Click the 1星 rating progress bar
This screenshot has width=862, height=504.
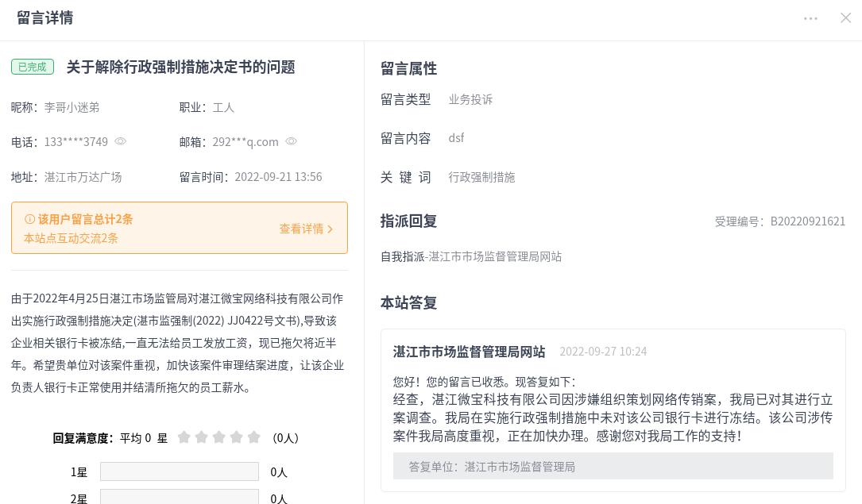(x=180, y=471)
